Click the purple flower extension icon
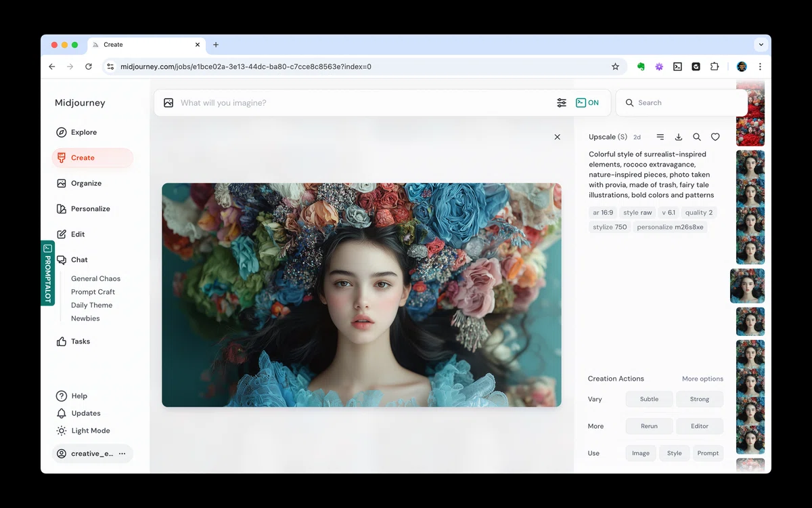 659,66
